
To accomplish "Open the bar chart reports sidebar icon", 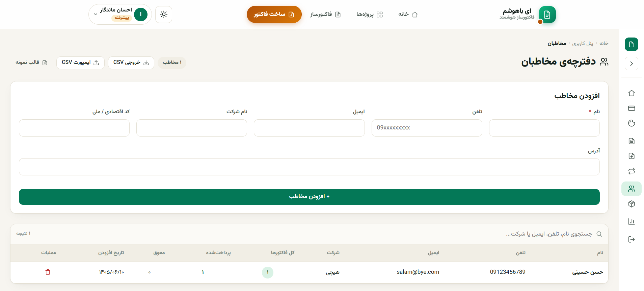I will [631, 221].
